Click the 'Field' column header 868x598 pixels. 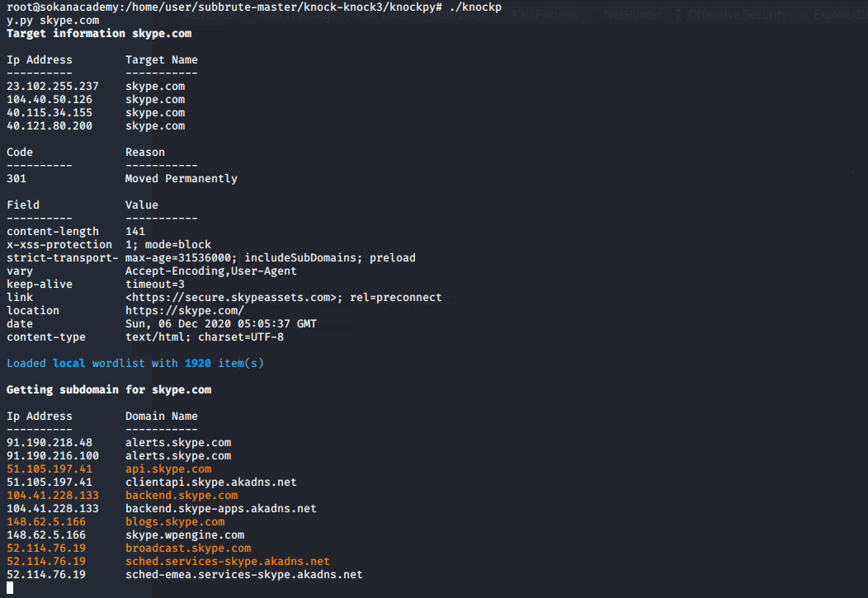point(23,205)
